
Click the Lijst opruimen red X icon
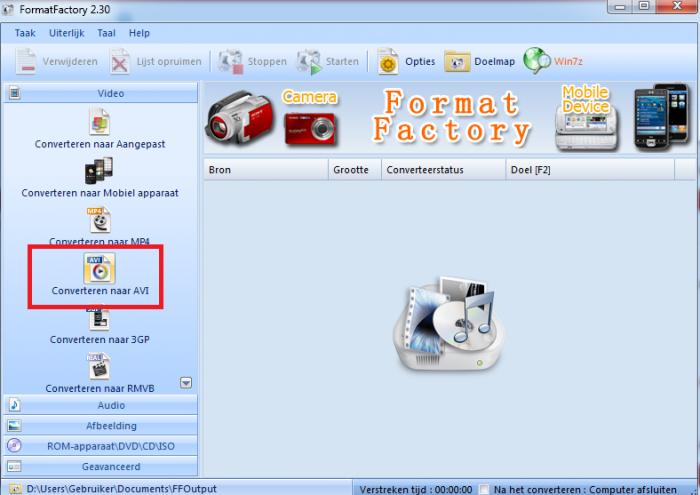click(120, 62)
